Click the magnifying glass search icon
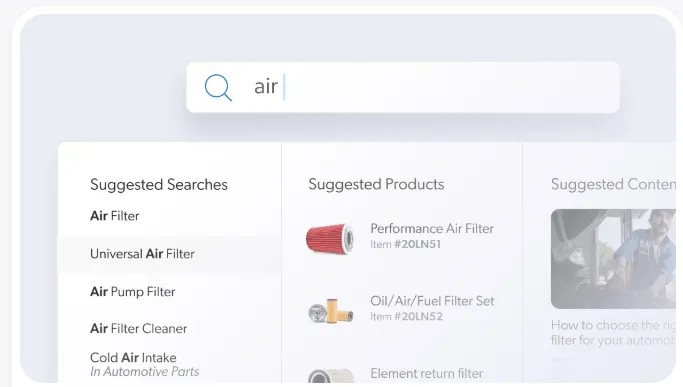683x387 pixels. (218, 87)
